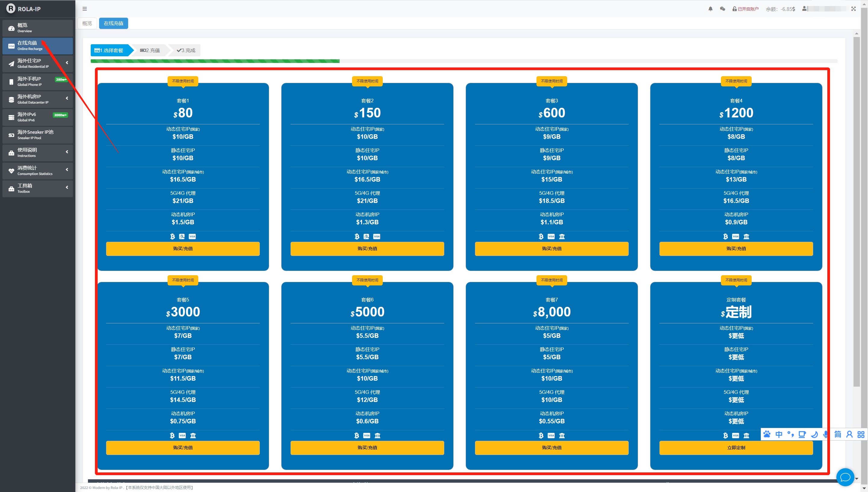Click the green striped progress bar
The image size is (868, 492).
pos(215,61)
